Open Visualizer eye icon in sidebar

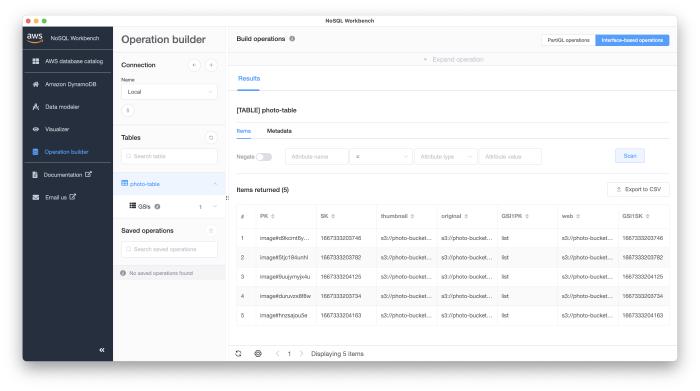pyautogui.click(x=36, y=129)
